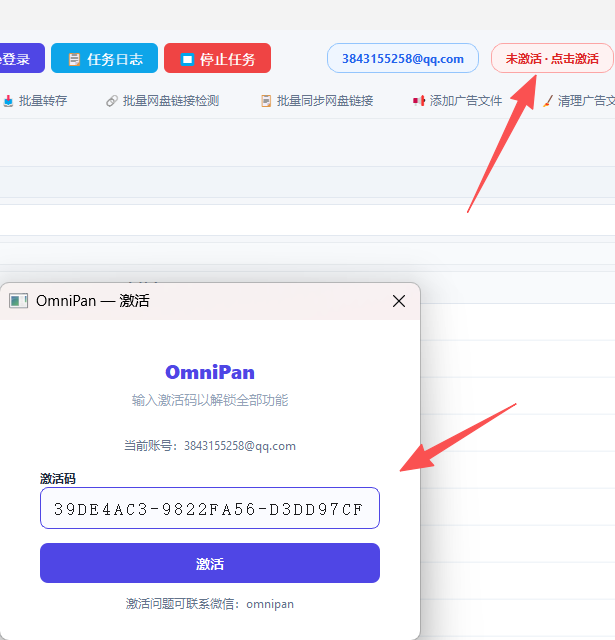
Task: Click the square stop icon in 停止任务
Action: click(x=187, y=60)
